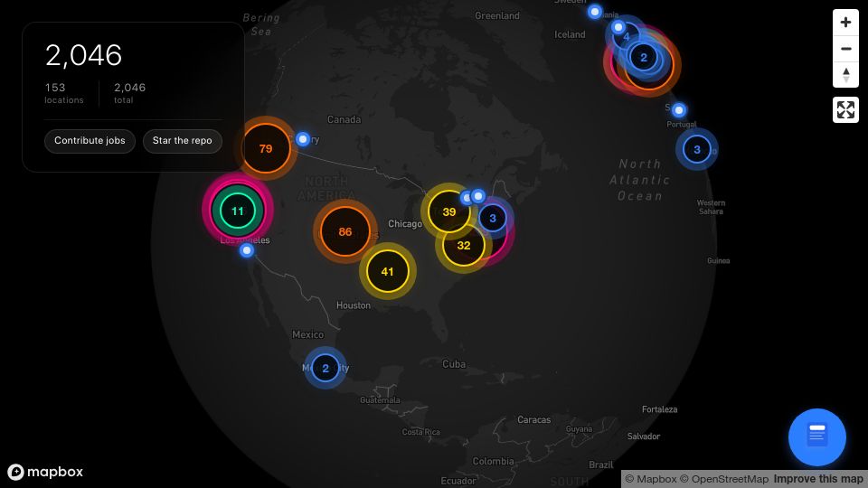Zoom out with the minus button
Image resolution: width=868 pixels, height=488 pixels.
845,49
